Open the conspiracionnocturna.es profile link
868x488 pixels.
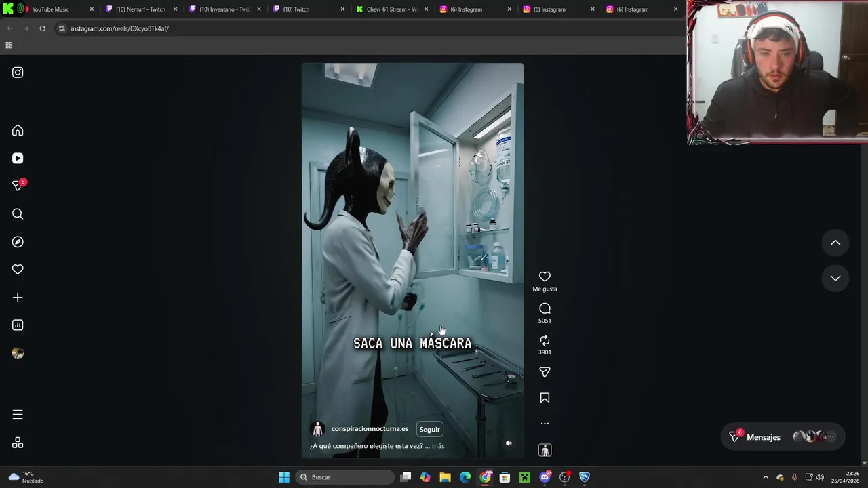coord(370,429)
